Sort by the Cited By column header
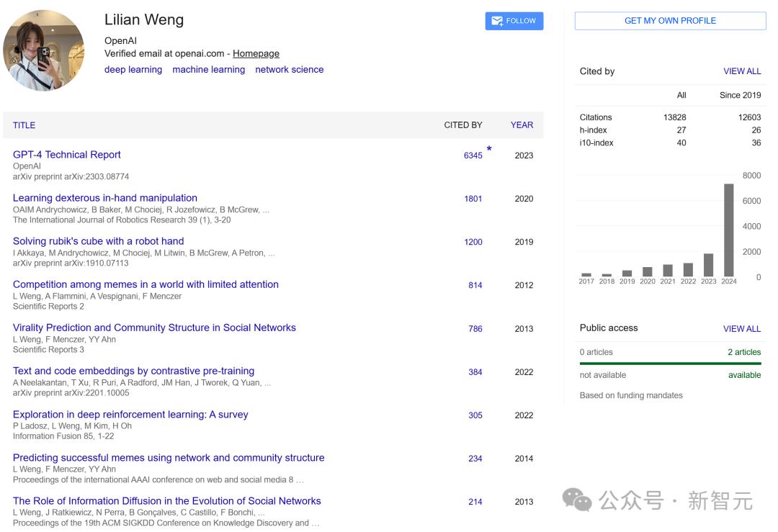The width and height of the screenshot is (778, 532). coord(462,125)
